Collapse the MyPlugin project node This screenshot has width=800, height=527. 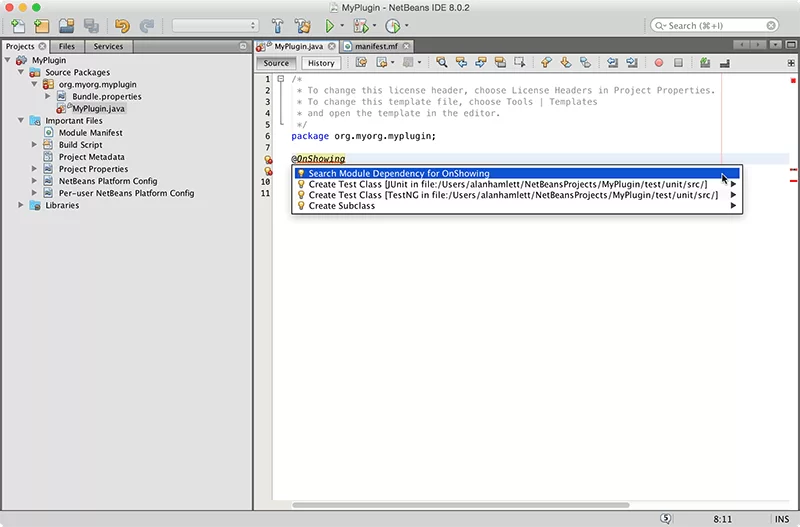(x=8, y=60)
